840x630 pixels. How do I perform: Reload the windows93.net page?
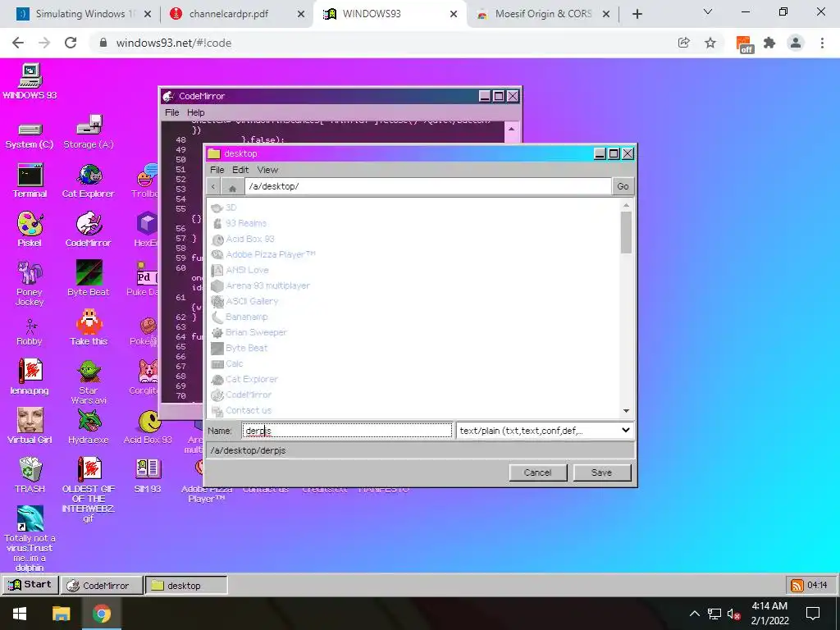coord(71,43)
